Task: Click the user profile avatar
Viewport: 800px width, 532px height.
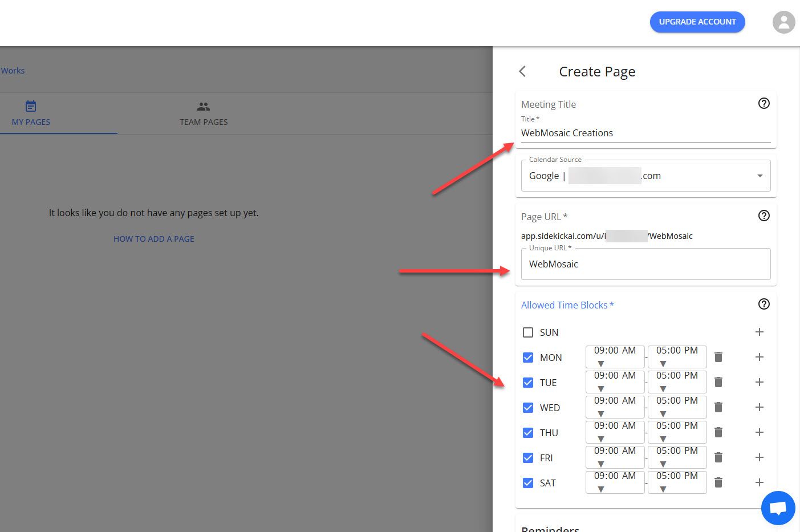Action: (x=783, y=22)
